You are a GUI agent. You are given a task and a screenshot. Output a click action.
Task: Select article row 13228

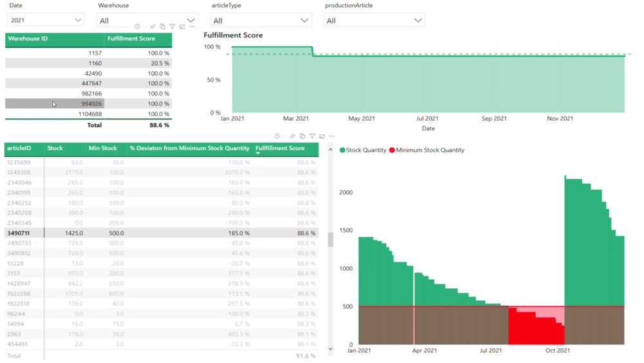click(x=162, y=264)
